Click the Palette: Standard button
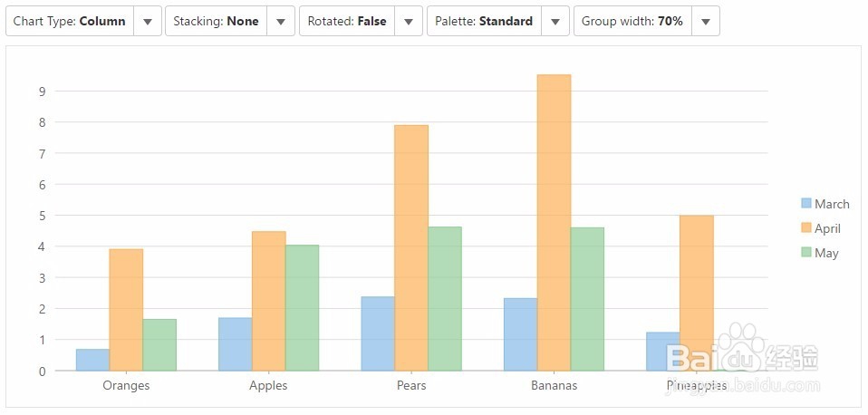 coord(484,22)
